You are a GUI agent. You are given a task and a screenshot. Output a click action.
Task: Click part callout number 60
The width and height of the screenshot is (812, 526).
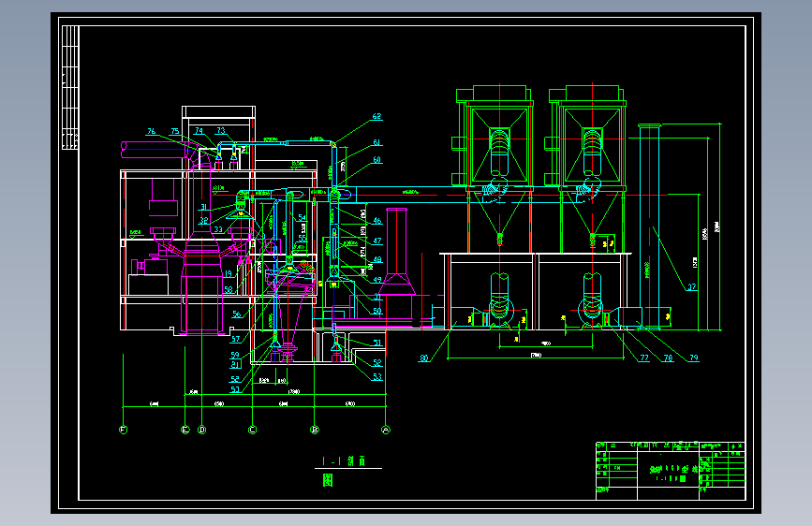[x=377, y=159]
